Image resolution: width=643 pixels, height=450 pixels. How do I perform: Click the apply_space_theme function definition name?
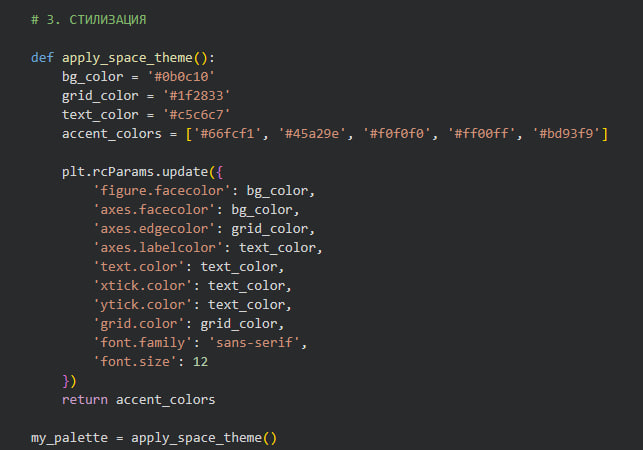click(136, 57)
